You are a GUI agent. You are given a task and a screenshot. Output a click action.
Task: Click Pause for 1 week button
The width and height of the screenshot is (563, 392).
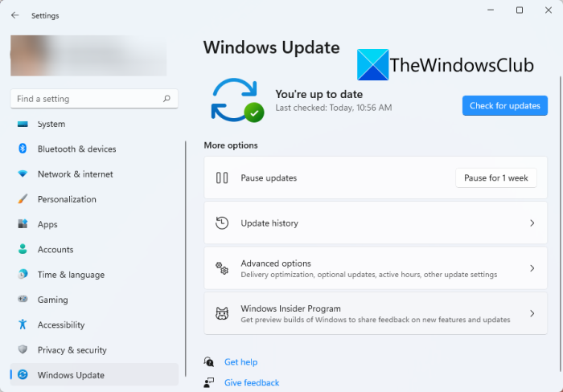coord(496,178)
